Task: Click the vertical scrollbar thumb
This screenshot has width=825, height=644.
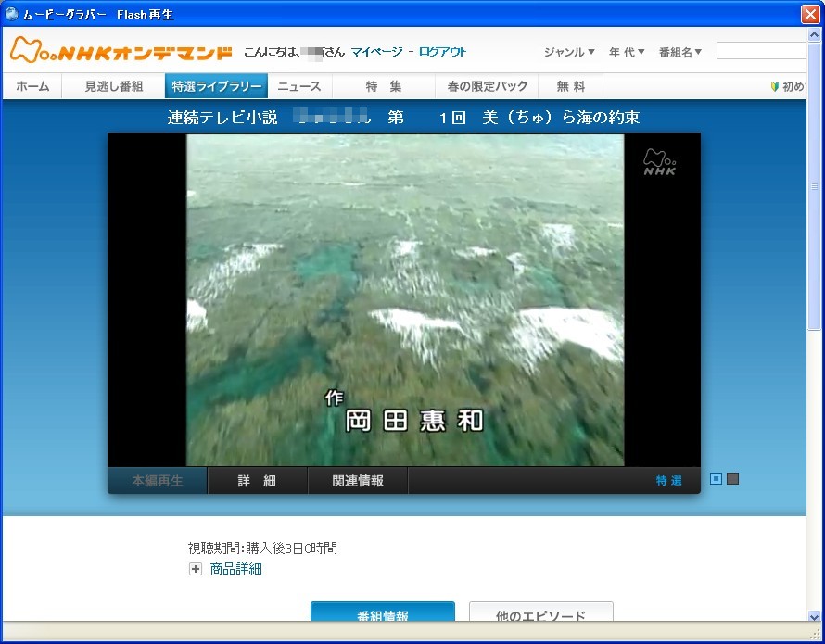Action: tap(814, 186)
